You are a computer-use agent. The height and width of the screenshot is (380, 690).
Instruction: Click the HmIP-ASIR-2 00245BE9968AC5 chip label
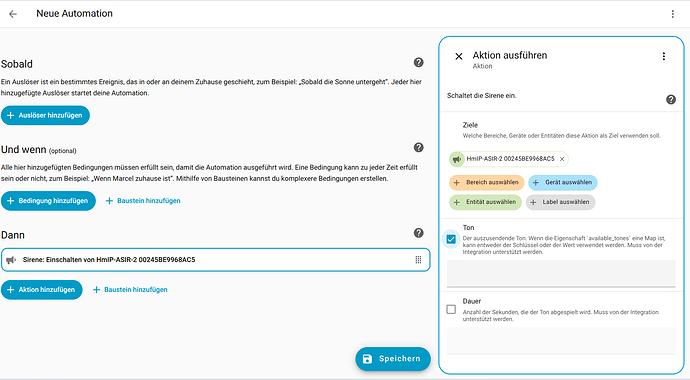point(510,159)
